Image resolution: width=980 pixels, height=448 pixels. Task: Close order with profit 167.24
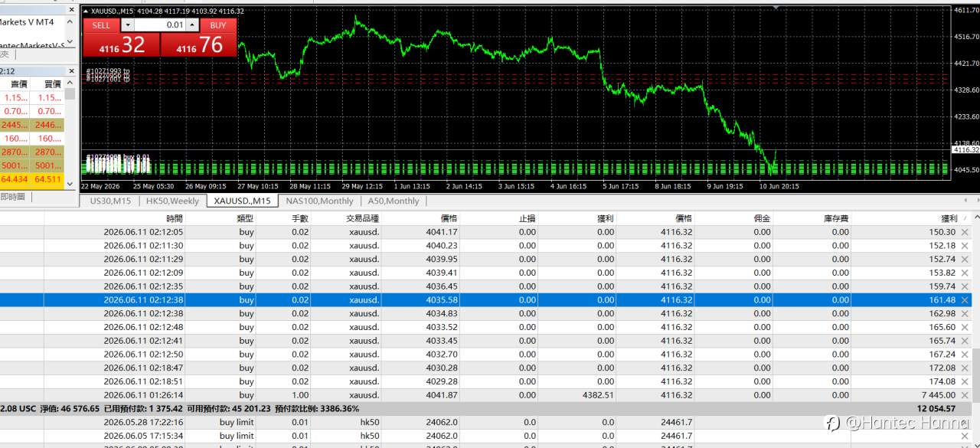point(965,355)
